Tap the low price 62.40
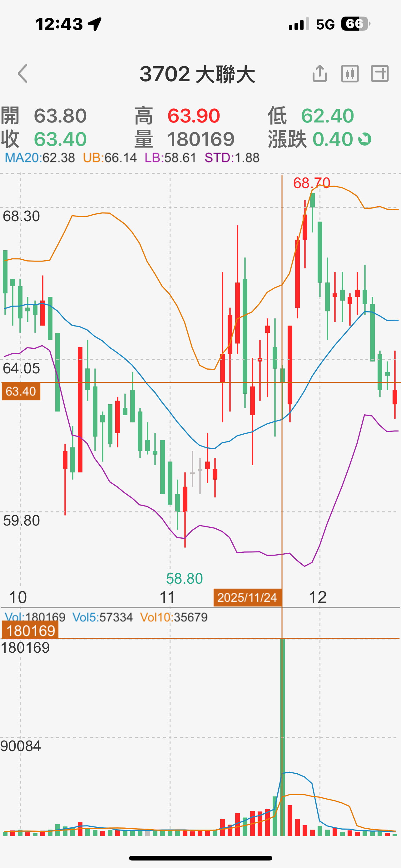 click(327, 116)
